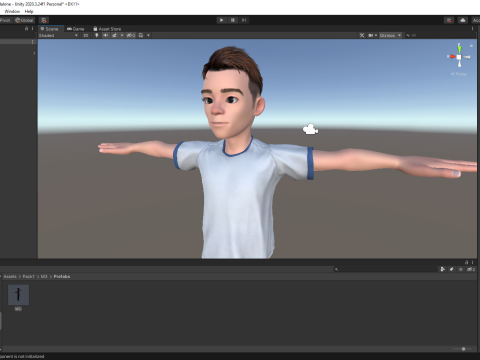The image size is (480, 360).
Task: Toggle the favorites star icon in the Project panel
Action: point(461,269)
